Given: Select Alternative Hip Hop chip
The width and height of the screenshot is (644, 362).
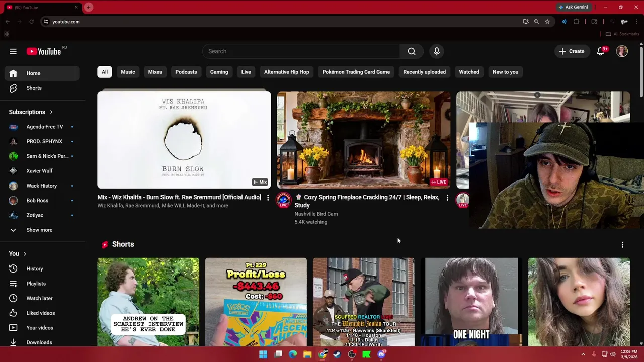Looking at the screenshot, I should pos(287,72).
